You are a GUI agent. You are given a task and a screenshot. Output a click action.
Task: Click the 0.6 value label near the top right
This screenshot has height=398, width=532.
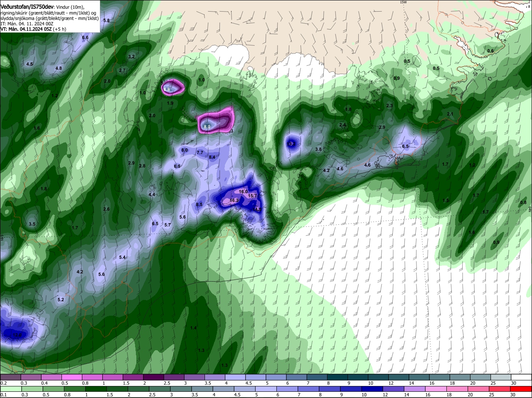coord(490,51)
